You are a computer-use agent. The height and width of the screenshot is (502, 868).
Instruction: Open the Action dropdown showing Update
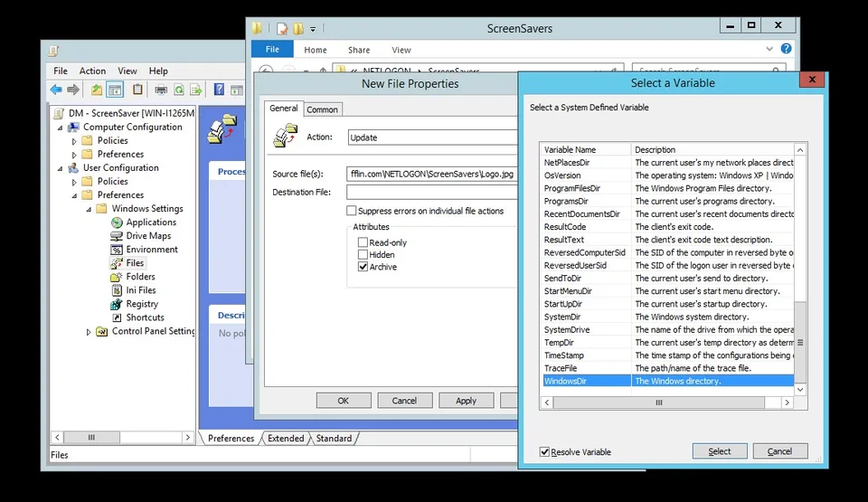433,137
